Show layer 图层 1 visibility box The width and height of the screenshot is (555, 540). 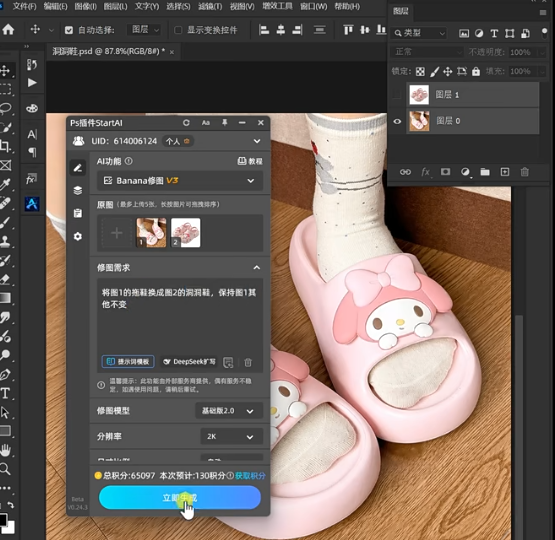pyautogui.click(x=397, y=94)
